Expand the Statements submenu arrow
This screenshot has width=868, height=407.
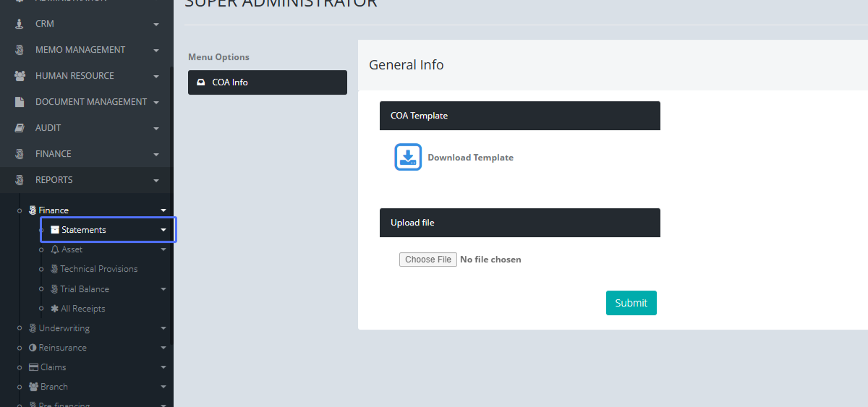163,230
